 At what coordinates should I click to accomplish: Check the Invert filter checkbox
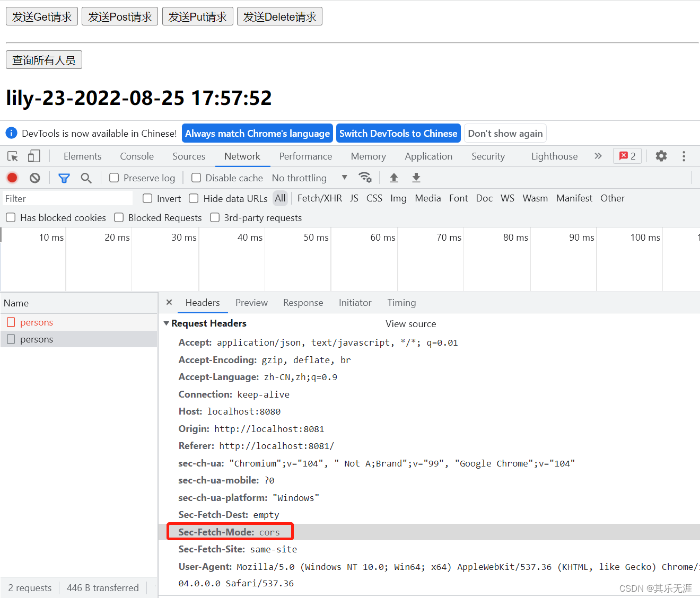point(147,198)
